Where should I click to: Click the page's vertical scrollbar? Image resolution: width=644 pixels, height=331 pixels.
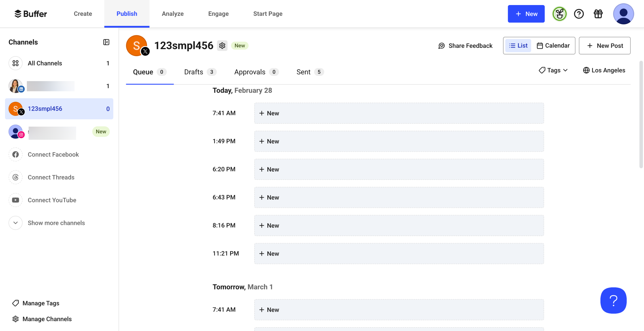pos(641,114)
